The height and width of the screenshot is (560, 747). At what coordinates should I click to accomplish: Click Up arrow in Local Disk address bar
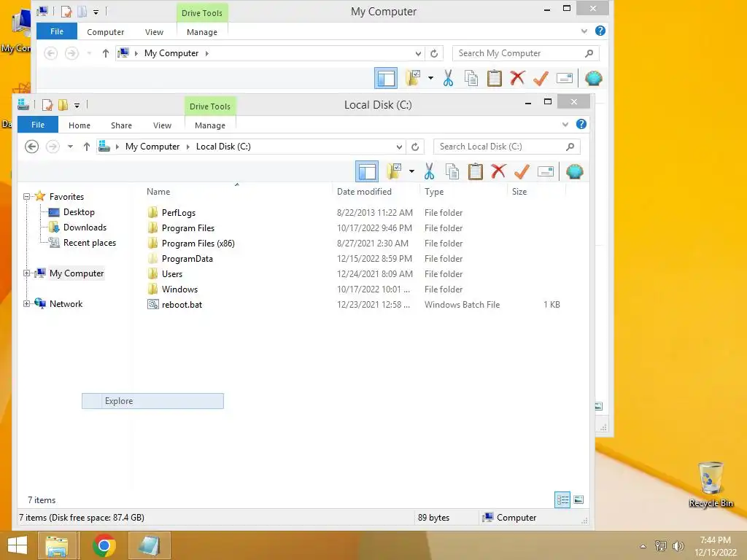click(x=86, y=147)
